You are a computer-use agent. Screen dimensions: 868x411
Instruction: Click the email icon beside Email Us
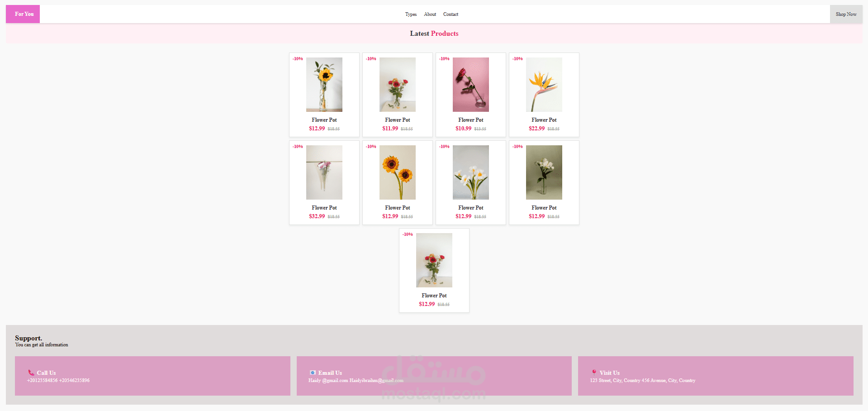pyautogui.click(x=313, y=373)
